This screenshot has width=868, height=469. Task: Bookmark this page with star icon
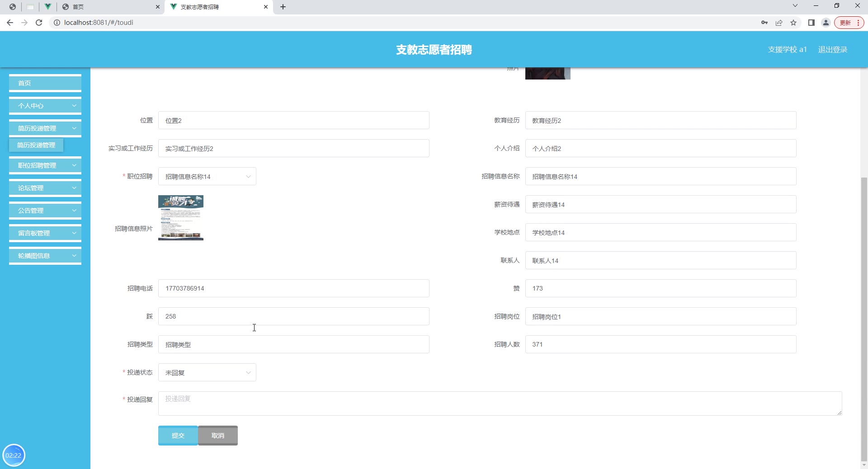pos(793,23)
